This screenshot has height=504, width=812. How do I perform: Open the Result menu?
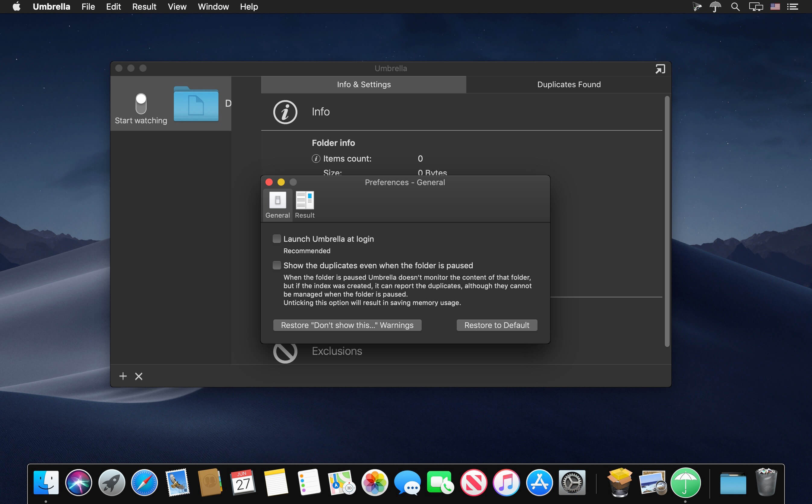click(144, 7)
